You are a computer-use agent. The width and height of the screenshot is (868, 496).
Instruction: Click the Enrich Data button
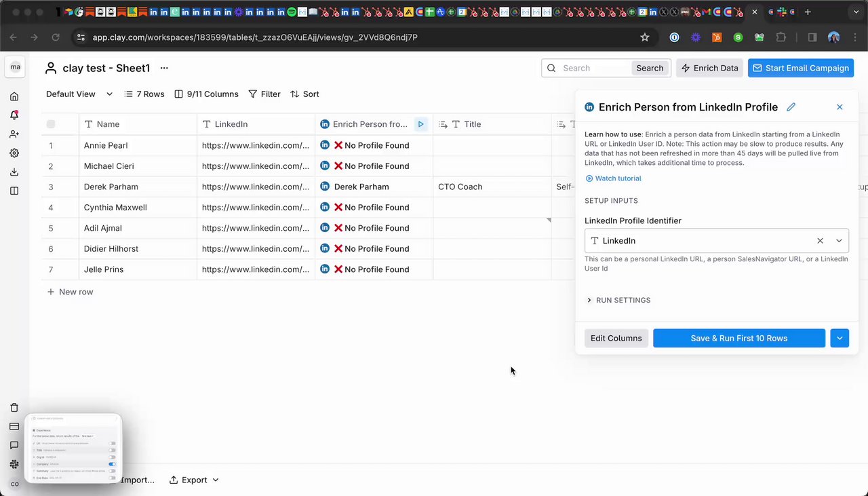click(709, 68)
